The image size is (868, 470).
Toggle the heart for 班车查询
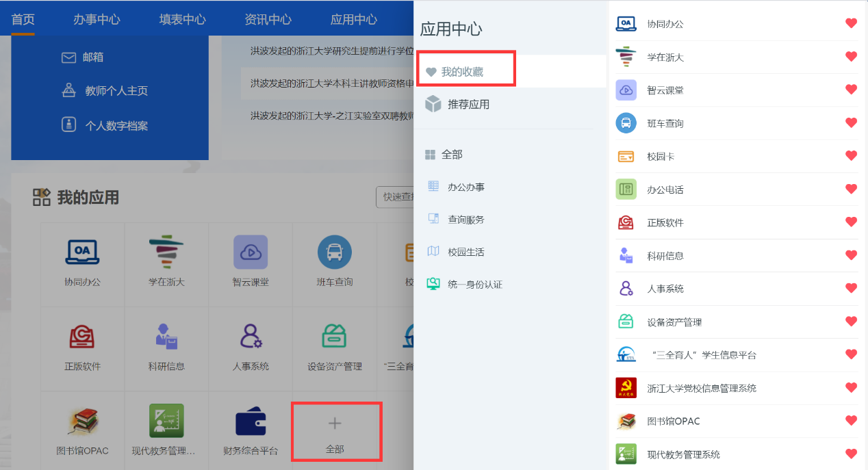point(851,122)
